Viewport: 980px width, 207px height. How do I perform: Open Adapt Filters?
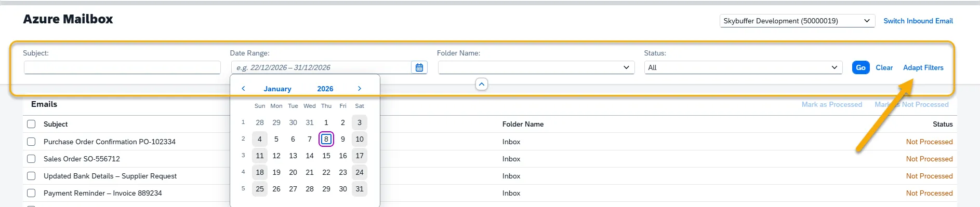(x=923, y=67)
